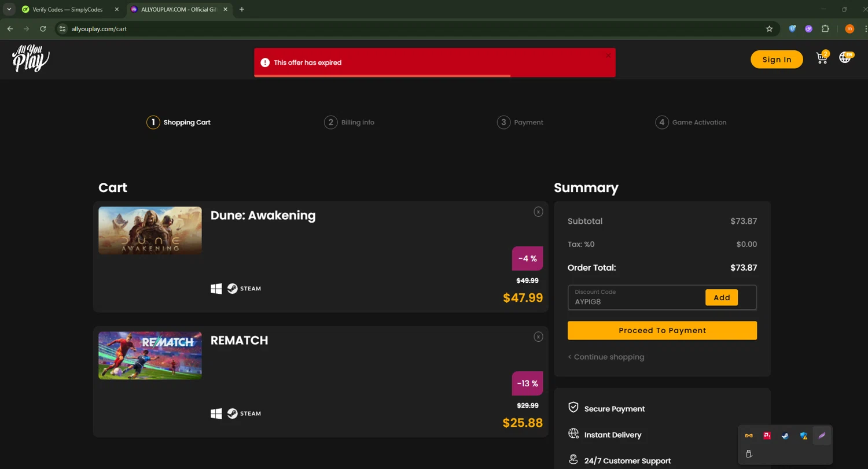This screenshot has width=868, height=469.
Task: Click the -4 % discount badge
Action: (x=527, y=258)
